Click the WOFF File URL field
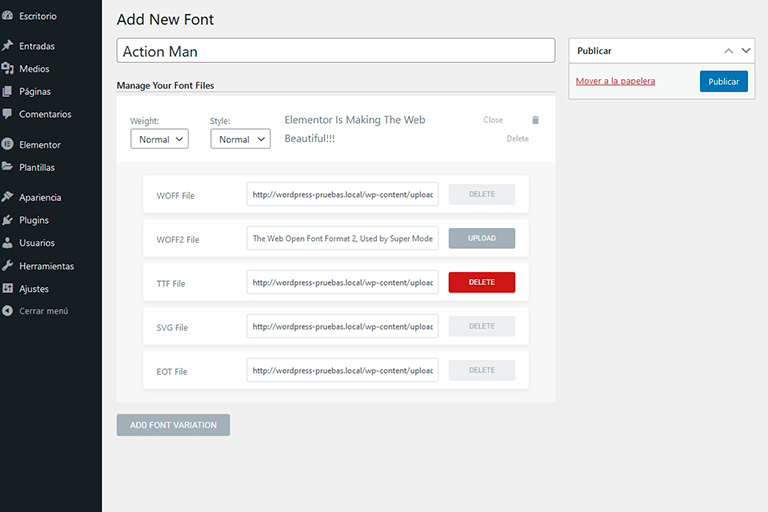This screenshot has width=768, height=512. (342, 194)
